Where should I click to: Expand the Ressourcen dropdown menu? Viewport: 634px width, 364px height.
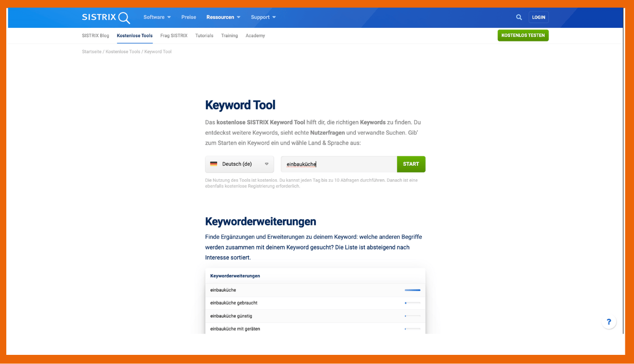[223, 17]
